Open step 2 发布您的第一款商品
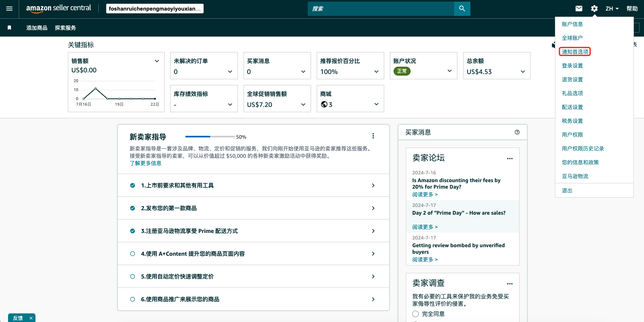This screenshot has height=322, width=644. pos(253,208)
